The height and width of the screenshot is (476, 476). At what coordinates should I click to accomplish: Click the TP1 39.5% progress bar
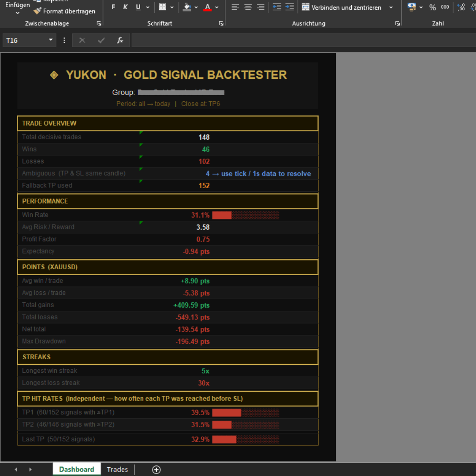pos(245,413)
